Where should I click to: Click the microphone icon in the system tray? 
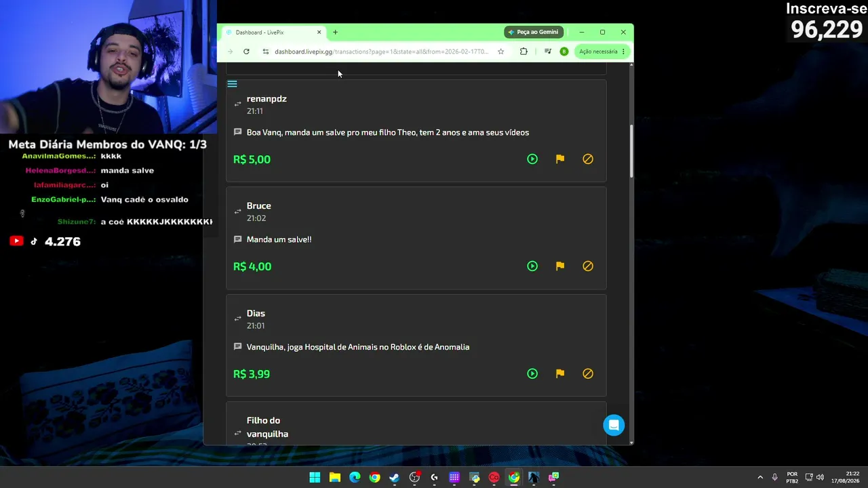[x=774, y=477]
